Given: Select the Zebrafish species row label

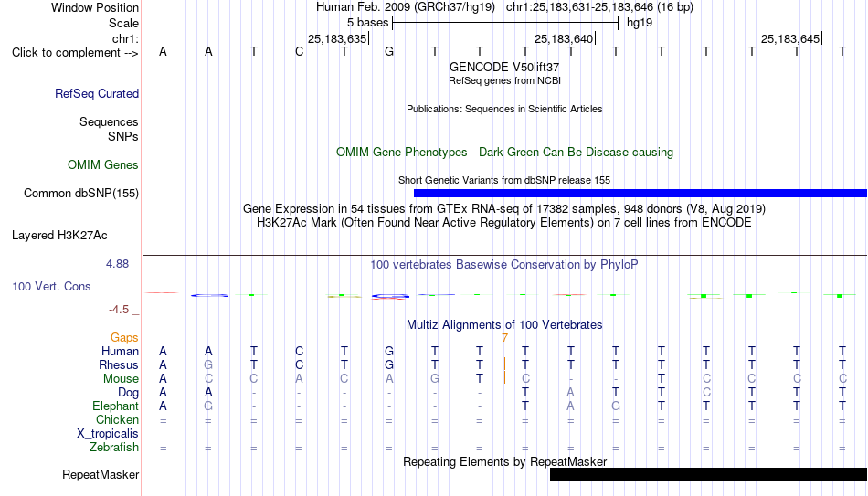Looking at the screenshot, I should click(x=114, y=447).
